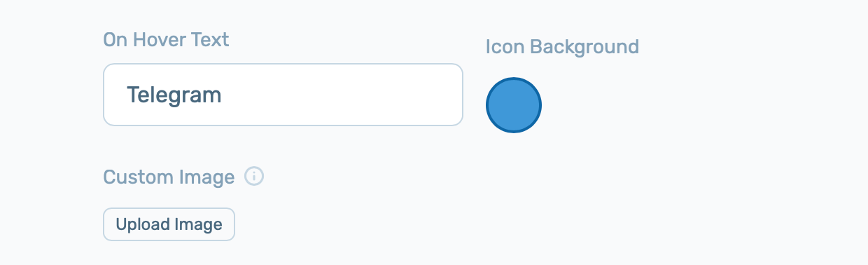Click the Custom Image label

tap(169, 177)
